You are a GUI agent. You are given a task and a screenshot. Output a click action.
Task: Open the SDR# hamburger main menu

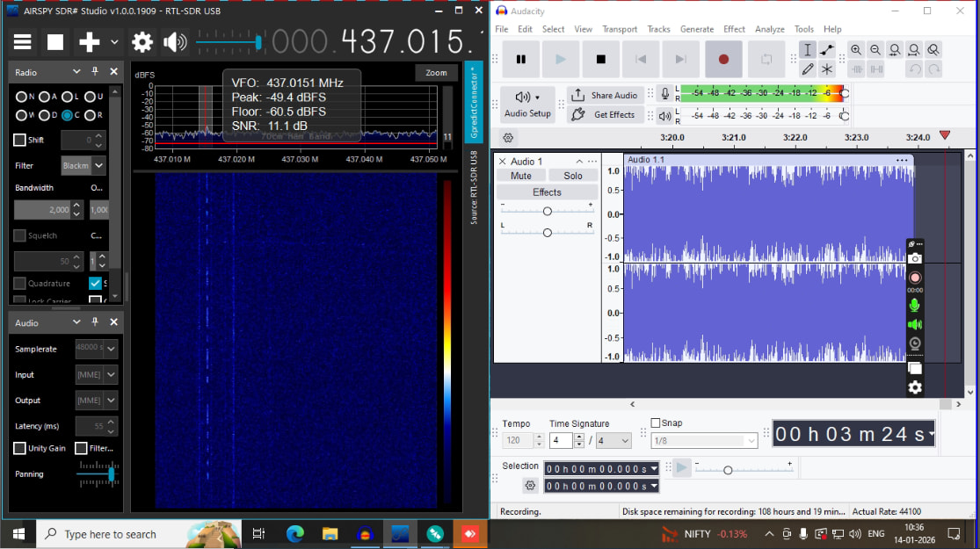[x=22, y=42]
